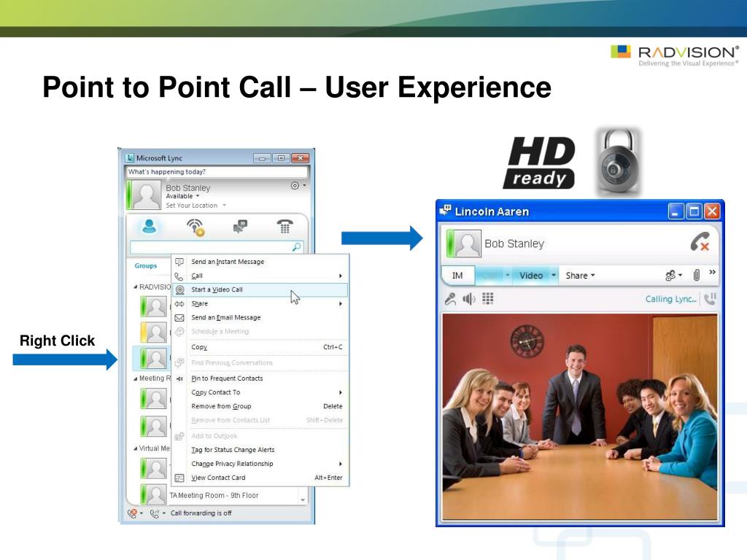Screen dimensions: 747x560
Task: Choose Send an Instant Message
Action: coord(260,262)
